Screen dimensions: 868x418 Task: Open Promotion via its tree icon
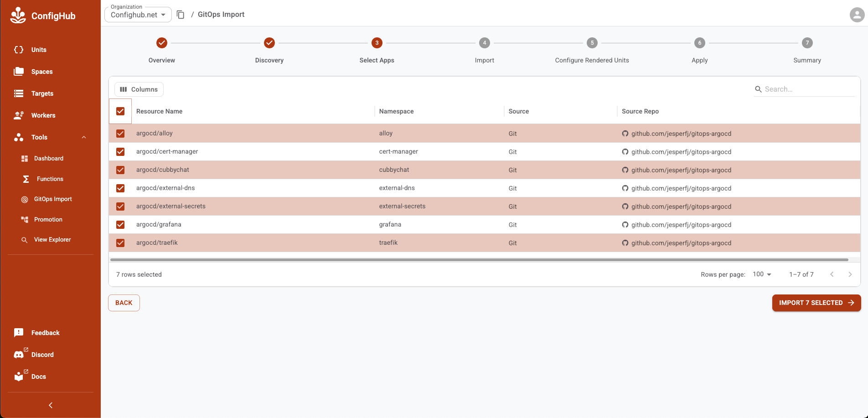(25, 220)
